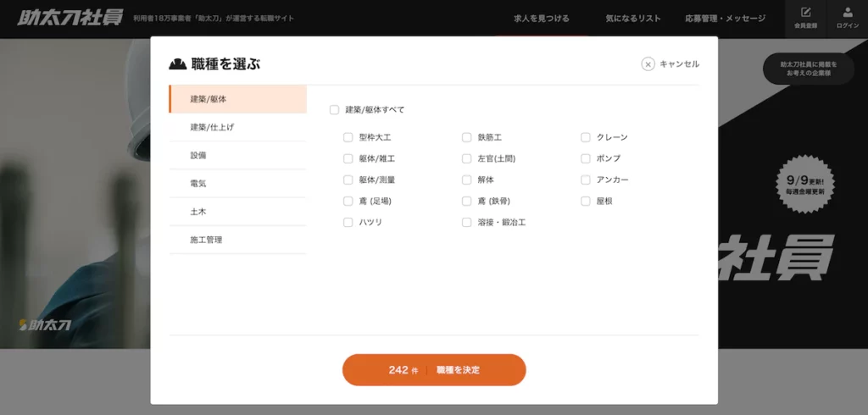Open 応募管理・メッセージ in the navigation

(x=726, y=19)
